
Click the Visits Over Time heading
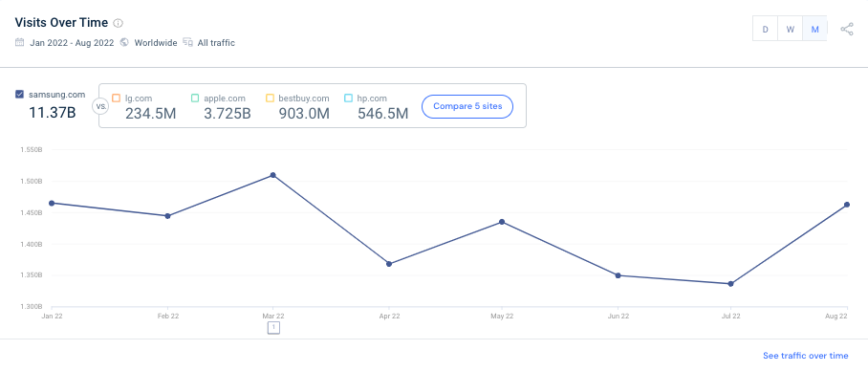61,23
